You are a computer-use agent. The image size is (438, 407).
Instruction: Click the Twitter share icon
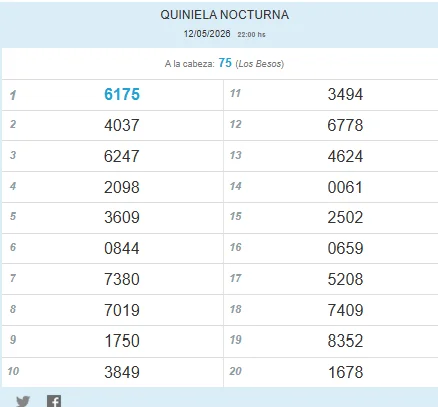23,401
